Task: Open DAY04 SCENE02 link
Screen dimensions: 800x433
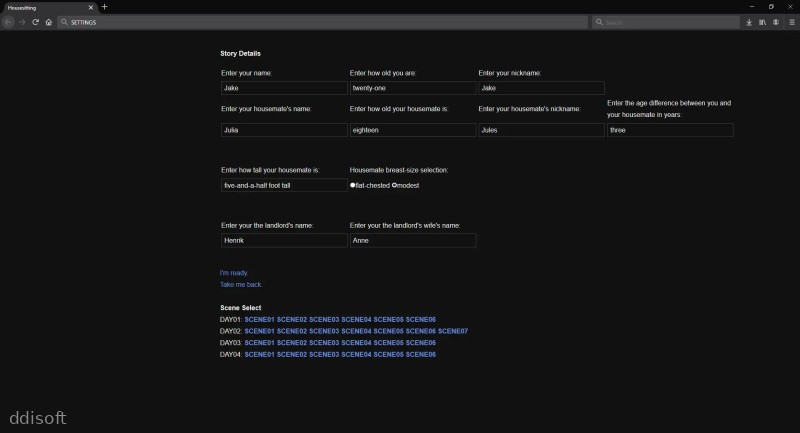Action: click(x=292, y=354)
